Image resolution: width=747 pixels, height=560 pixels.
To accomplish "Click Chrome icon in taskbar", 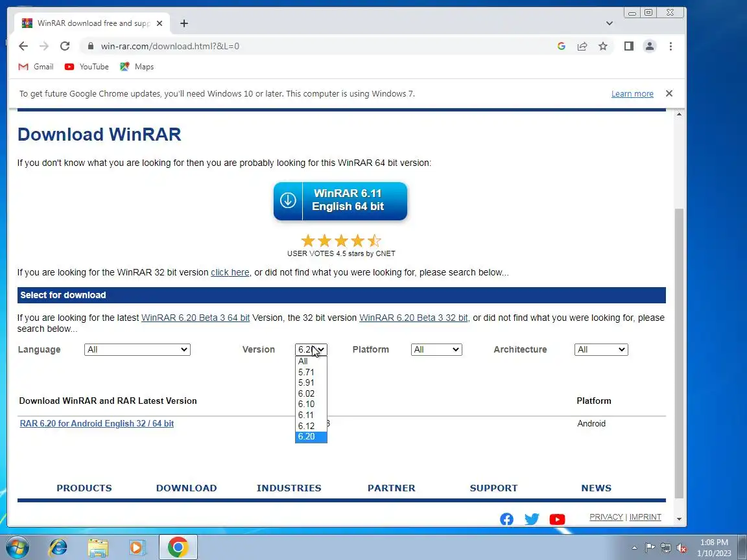I will (x=178, y=547).
